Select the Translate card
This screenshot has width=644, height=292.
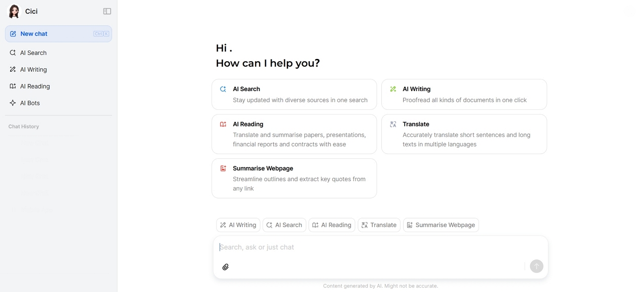464,134
